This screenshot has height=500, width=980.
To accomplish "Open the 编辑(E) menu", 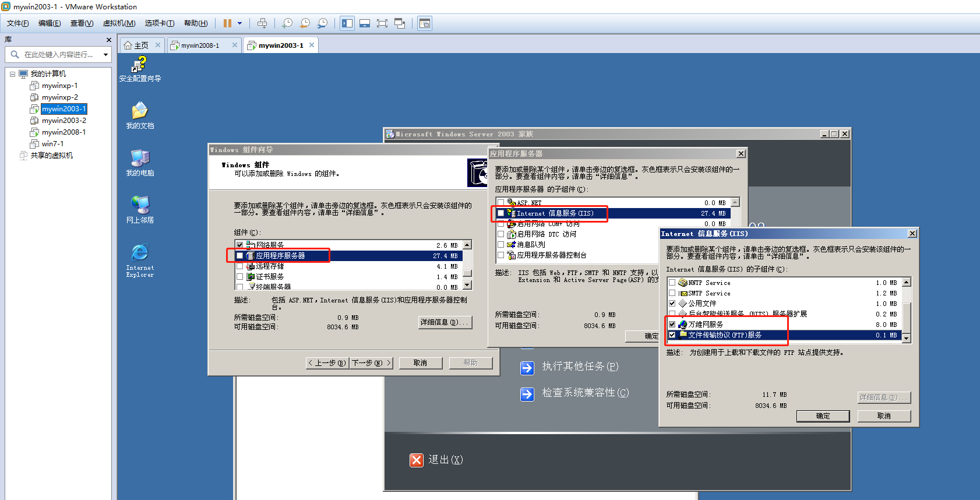I will [x=50, y=23].
